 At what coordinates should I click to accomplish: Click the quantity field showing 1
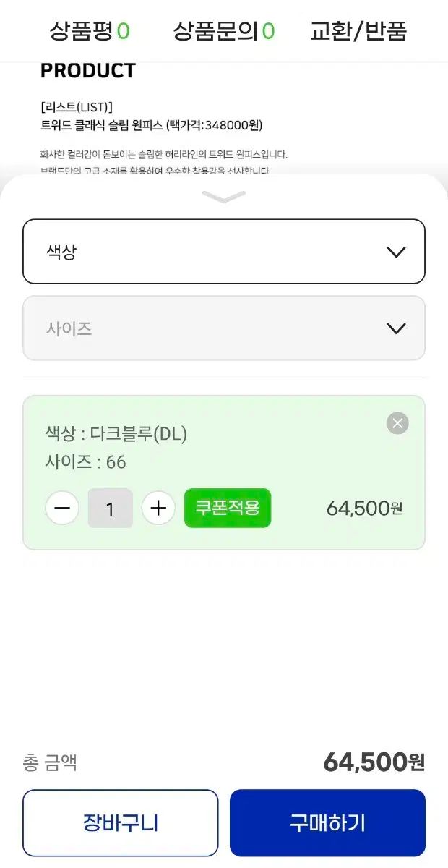111,509
